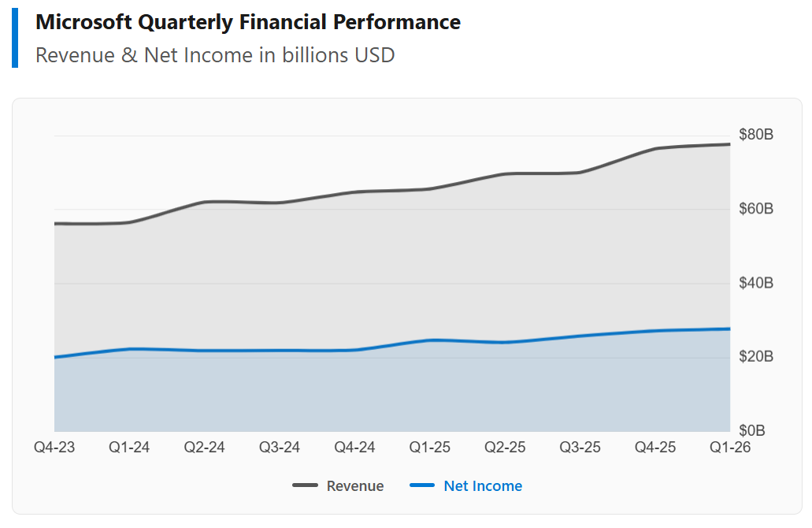
Task: Pick the Q1-25 axis label
Action: 430,448
